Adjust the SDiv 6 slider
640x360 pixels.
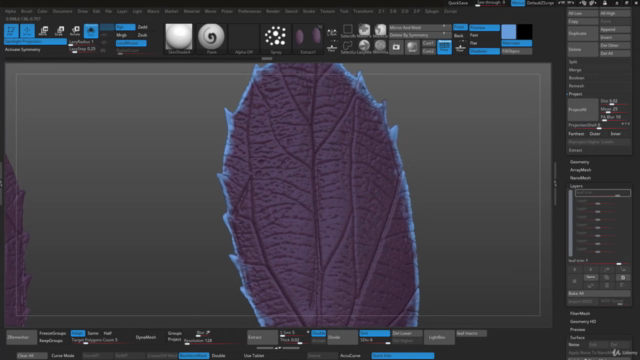pyautogui.click(x=375, y=340)
